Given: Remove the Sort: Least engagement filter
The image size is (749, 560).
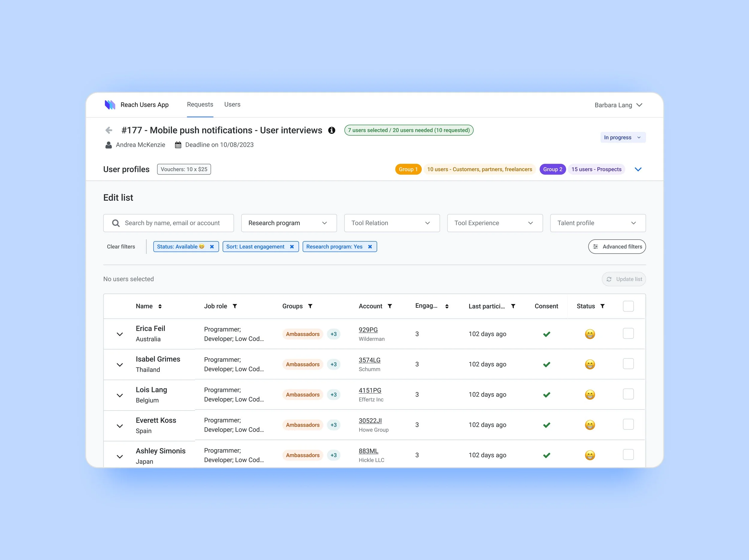Looking at the screenshot, I should click(x=292, y=247).
